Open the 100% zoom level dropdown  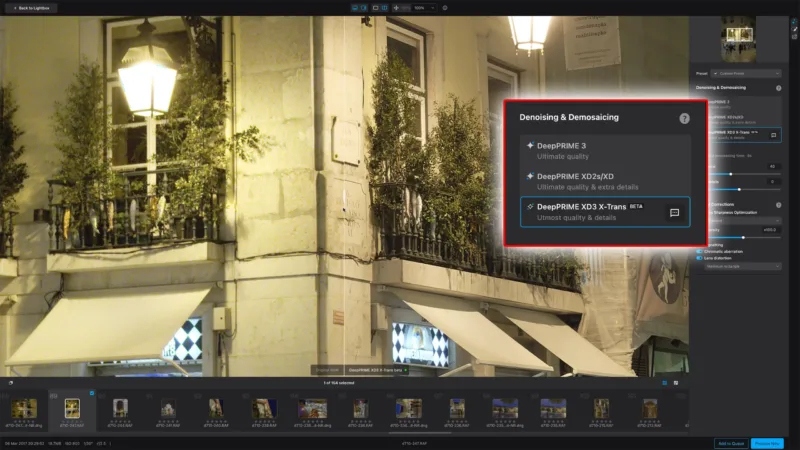point(424,8)
